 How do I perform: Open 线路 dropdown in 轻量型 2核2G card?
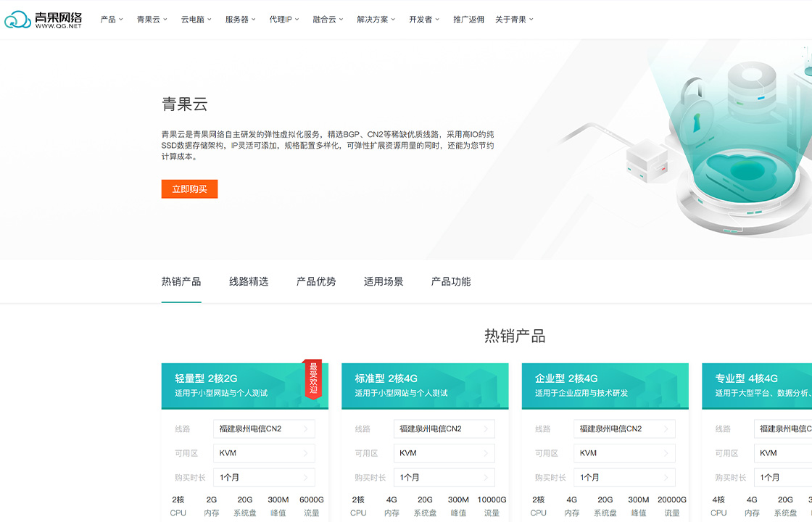tap(264, 428)
